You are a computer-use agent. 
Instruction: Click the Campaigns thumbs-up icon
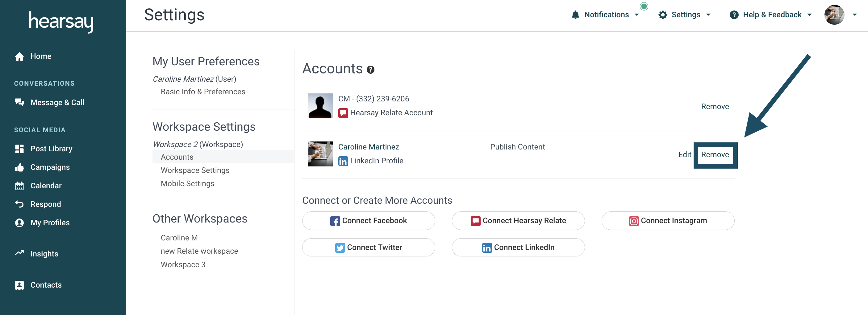19,167
